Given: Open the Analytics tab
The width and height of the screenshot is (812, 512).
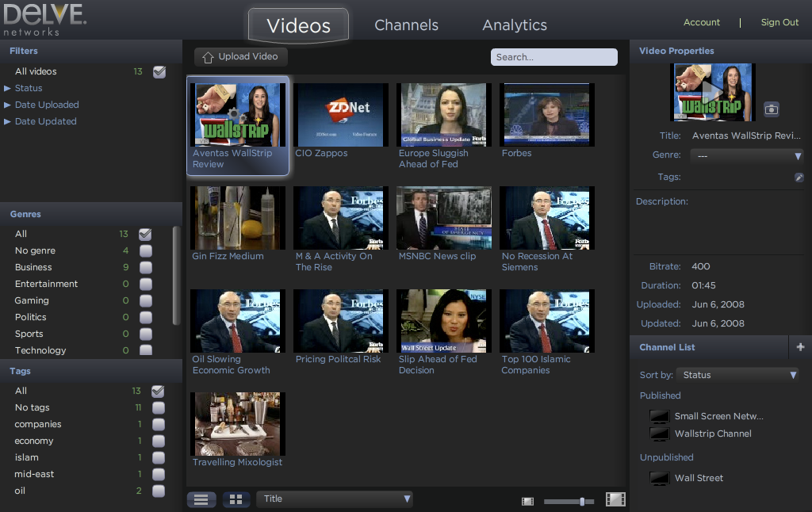Looking at the screenshot, I should tap(515, 25).
